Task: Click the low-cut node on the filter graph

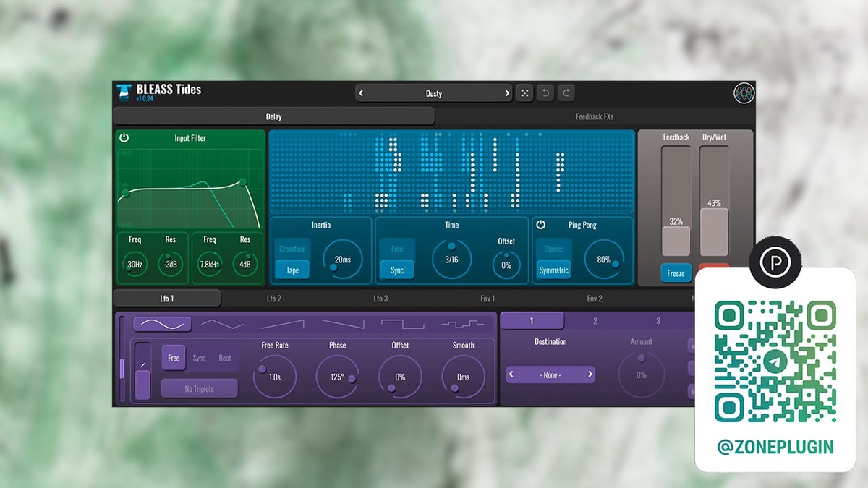Action: click(x=126, y=192)
